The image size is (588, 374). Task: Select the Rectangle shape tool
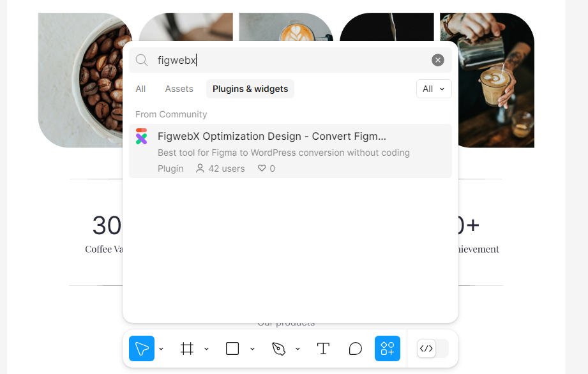tap(232, 348)
